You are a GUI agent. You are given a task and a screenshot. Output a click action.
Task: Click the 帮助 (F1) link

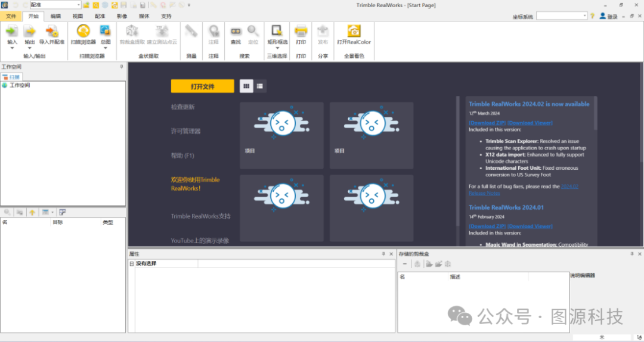(182, 155)
